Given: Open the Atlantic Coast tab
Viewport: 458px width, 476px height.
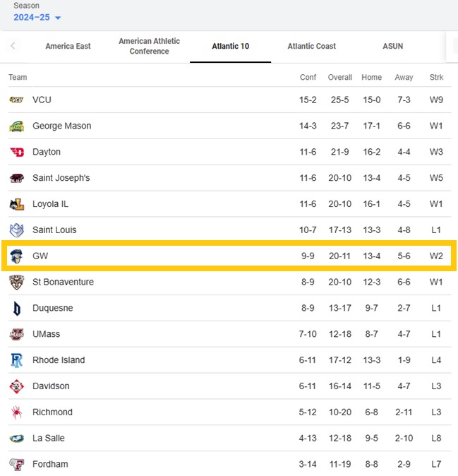Looking at the screenshot, I should click(x=311, y=47).
